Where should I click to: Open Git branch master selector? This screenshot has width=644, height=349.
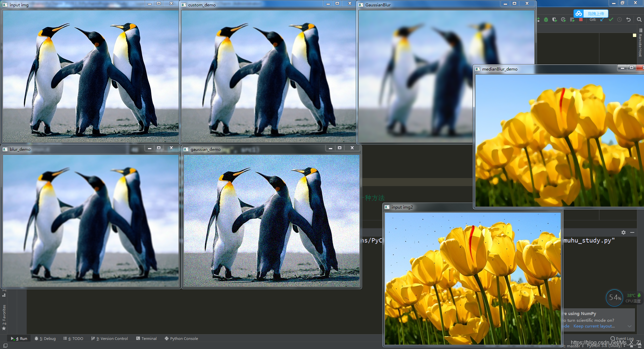click(574, 346)
